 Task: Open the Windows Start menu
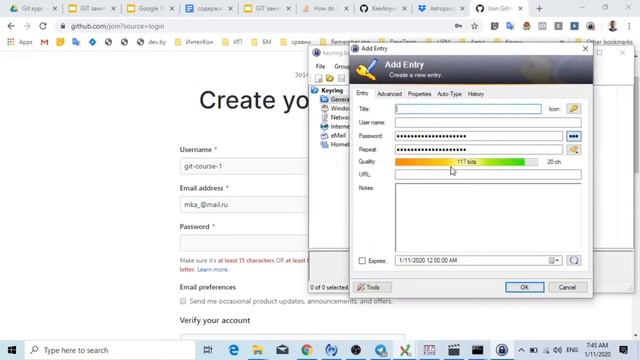tap(12, 350)
